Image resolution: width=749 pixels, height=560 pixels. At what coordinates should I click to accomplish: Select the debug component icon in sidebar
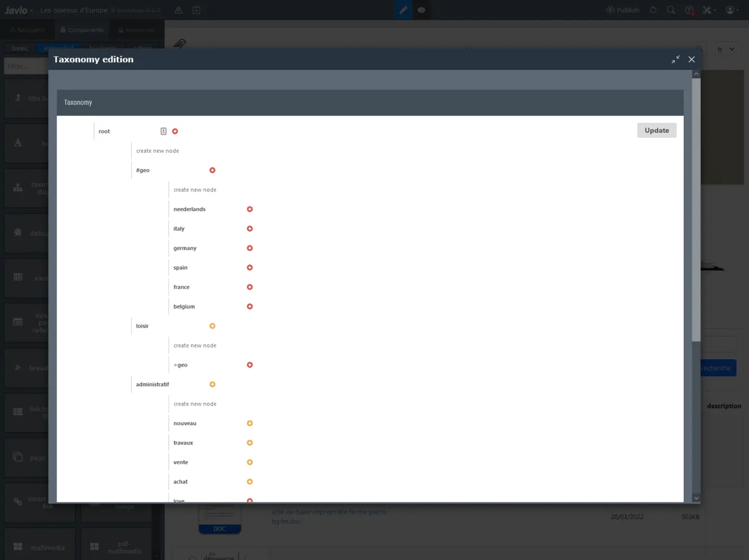[17, 233]
